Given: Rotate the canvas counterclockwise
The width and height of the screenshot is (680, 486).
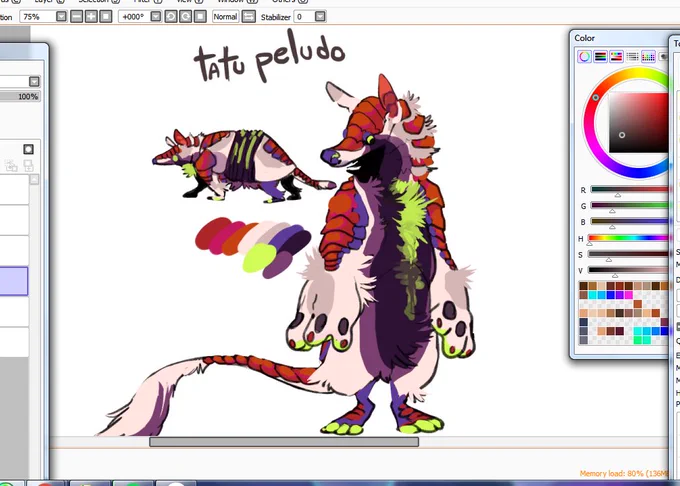Looking at the screenshot, I should click(x=171, y=17).
